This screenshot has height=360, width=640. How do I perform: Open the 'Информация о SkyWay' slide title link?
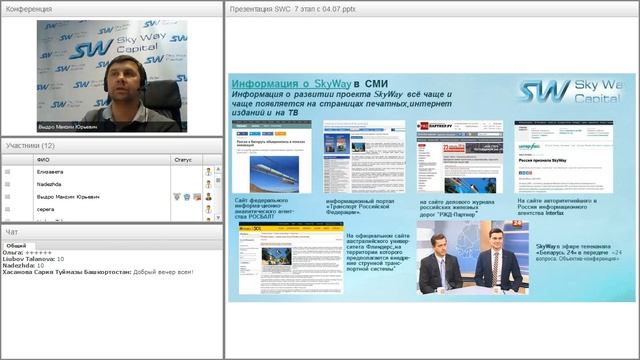pyautogui.click(x=291, y=84)
